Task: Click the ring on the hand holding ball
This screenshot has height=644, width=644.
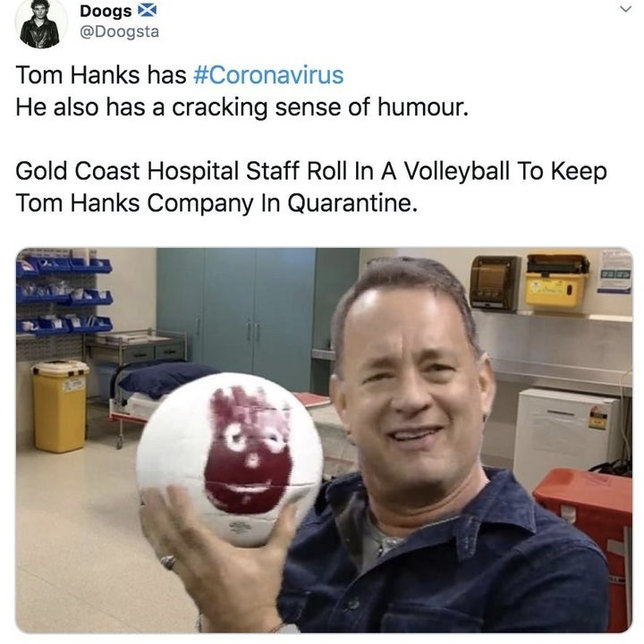Action: pos(169,562)
